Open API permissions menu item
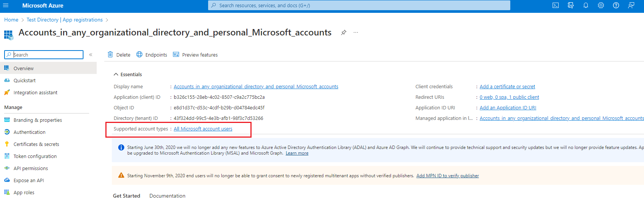Image resolution: width=644 pixels, height=201 pixels. pos(48,168)
